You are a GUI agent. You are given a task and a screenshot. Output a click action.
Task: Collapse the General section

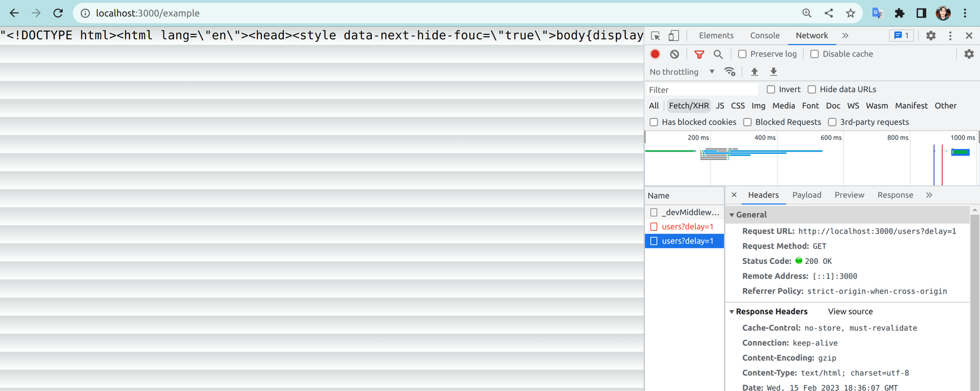(732, 215)
